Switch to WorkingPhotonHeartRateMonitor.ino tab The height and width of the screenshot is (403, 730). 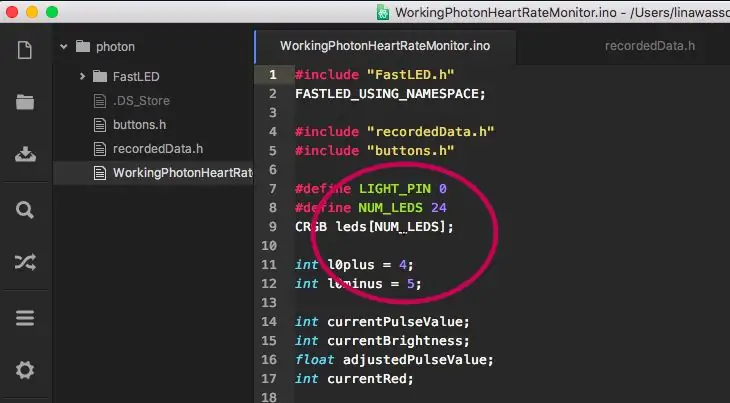click(385, 46)
